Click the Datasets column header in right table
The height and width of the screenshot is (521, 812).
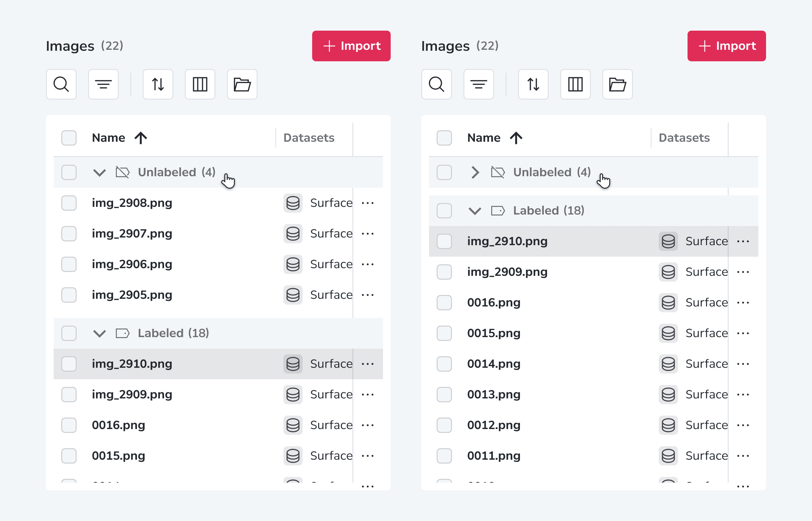684,138
